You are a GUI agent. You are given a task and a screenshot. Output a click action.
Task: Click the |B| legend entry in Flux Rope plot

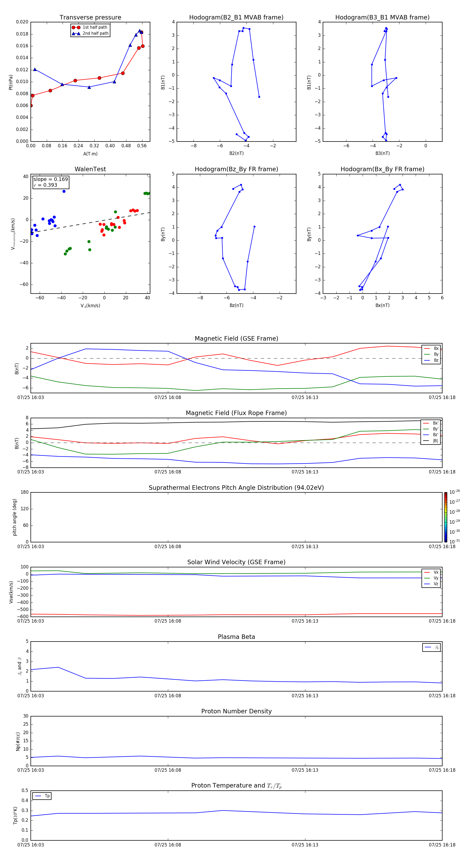(x=431, y=441)
